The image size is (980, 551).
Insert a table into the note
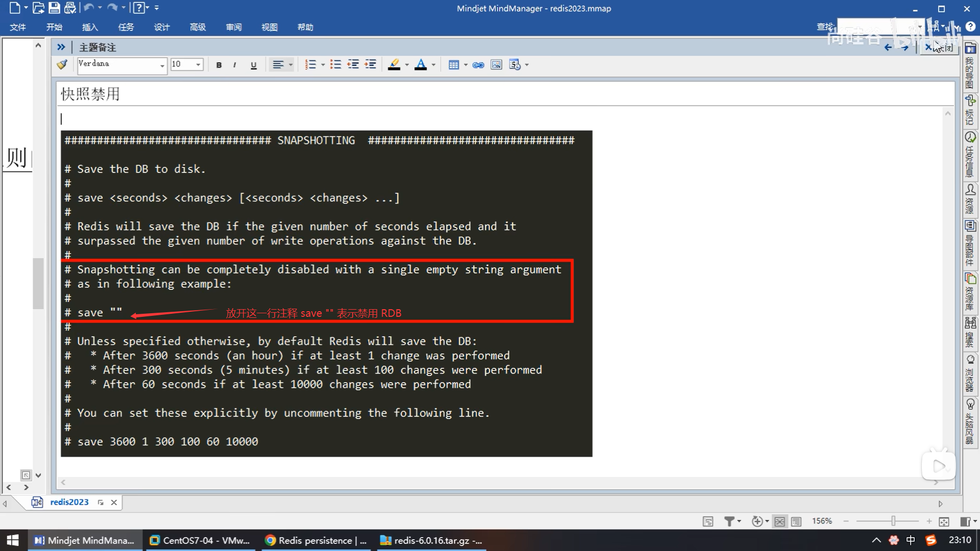tap(453, 65)
